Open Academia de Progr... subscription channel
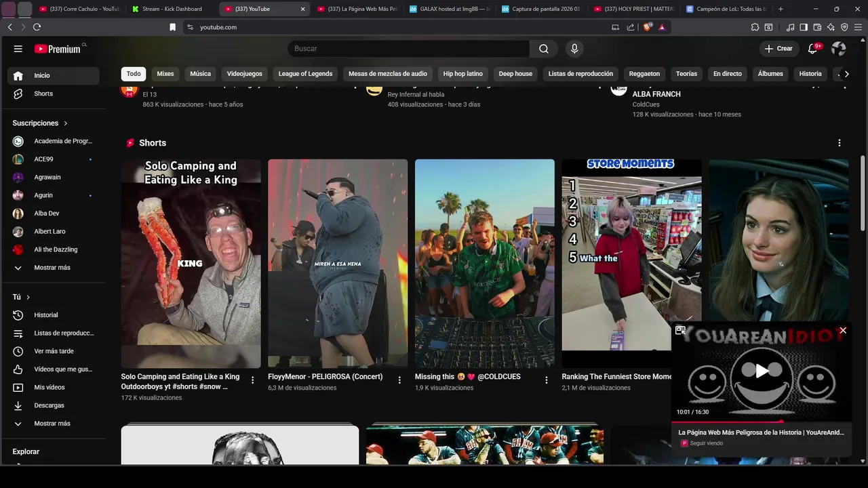 [53, 141]
